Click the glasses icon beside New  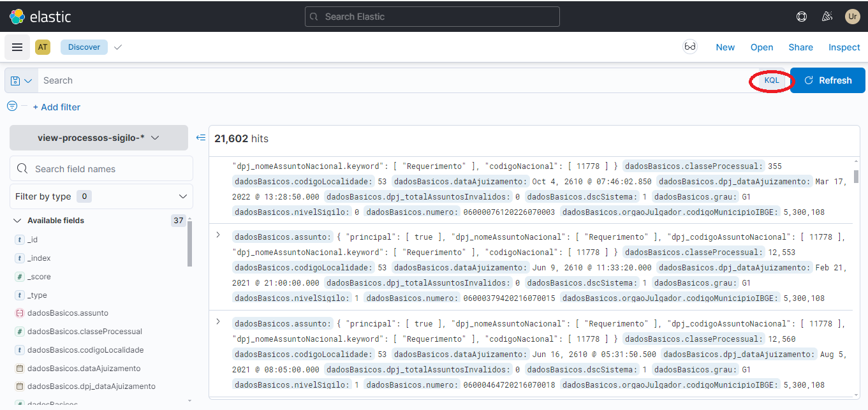[689, 47]
